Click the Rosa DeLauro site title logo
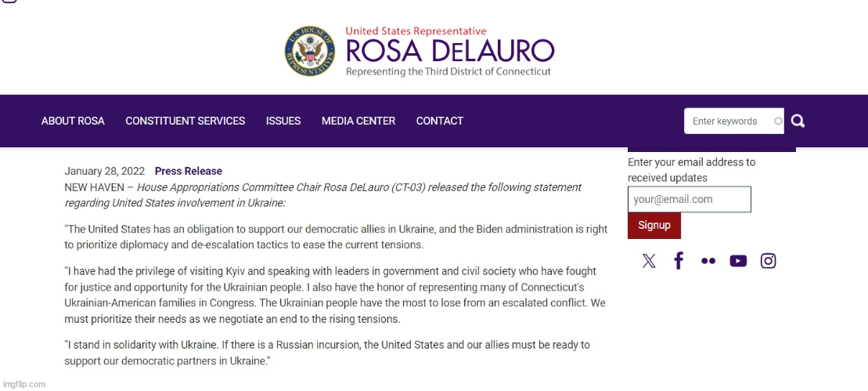Screen dimensions: 868x391 (449, 51)
